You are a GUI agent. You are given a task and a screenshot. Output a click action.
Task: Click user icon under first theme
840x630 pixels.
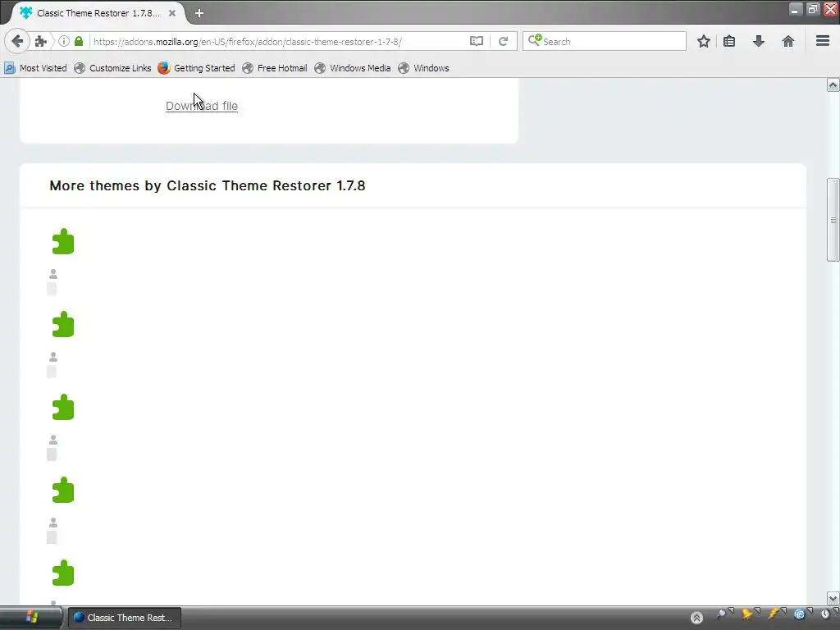53,274
